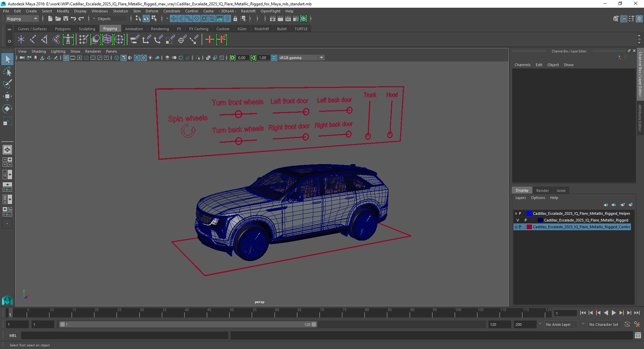The image size is (644, 349).
Task: Open scene folder icon
Action: pos(58,19)
